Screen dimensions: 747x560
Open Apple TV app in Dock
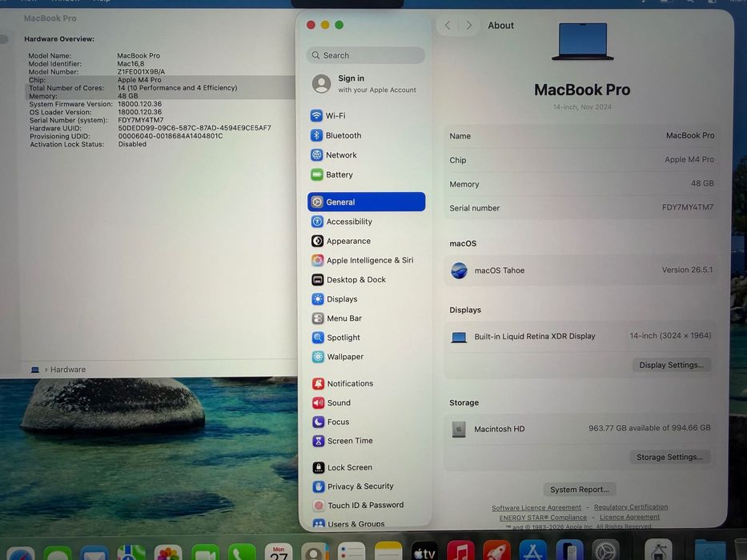click(x=424, y=552)
